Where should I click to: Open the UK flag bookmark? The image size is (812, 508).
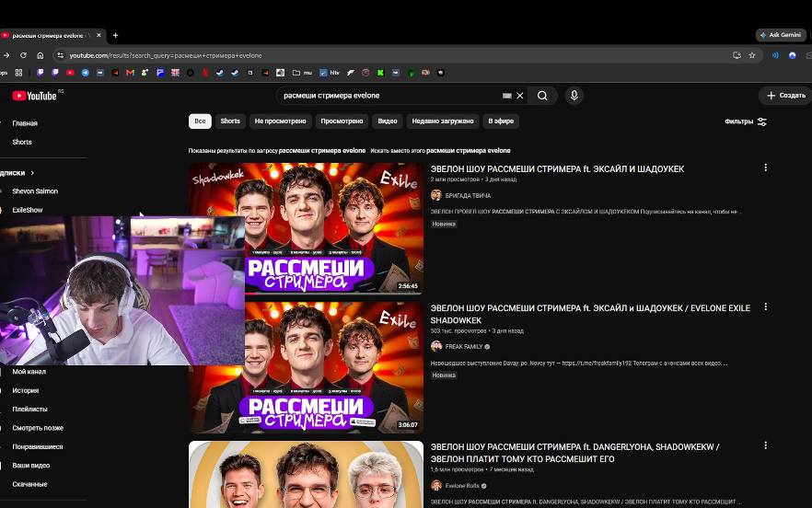175,73
